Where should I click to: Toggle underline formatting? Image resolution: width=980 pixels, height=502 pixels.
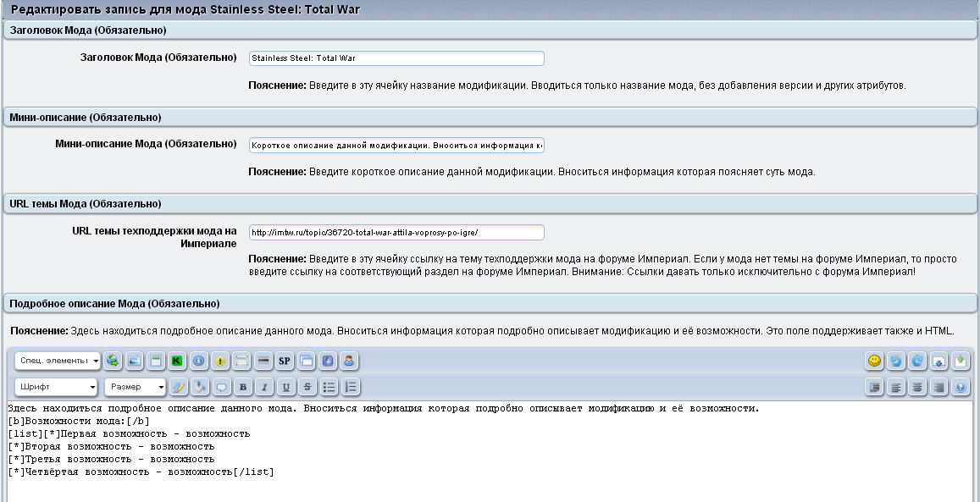285,387
